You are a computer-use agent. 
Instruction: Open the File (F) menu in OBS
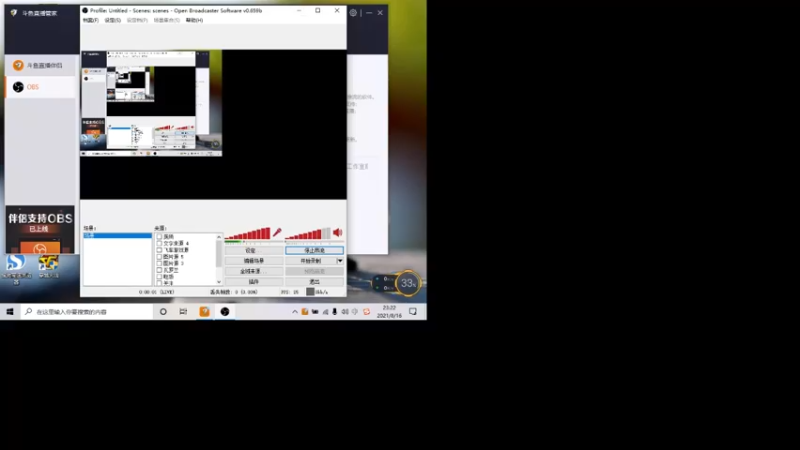coord(90,20)
